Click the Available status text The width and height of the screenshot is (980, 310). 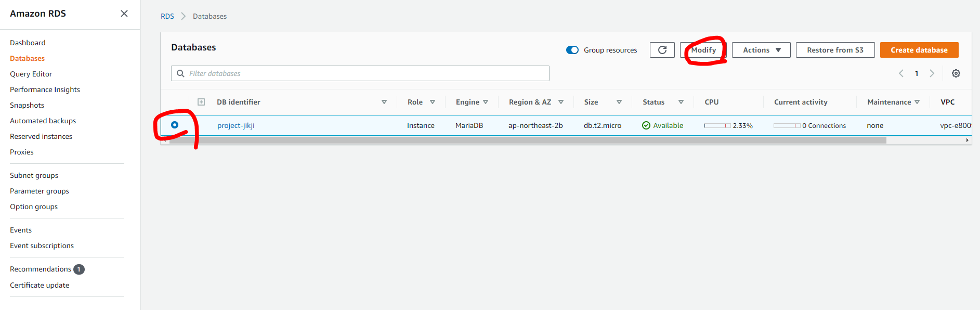tap(668, 125)
